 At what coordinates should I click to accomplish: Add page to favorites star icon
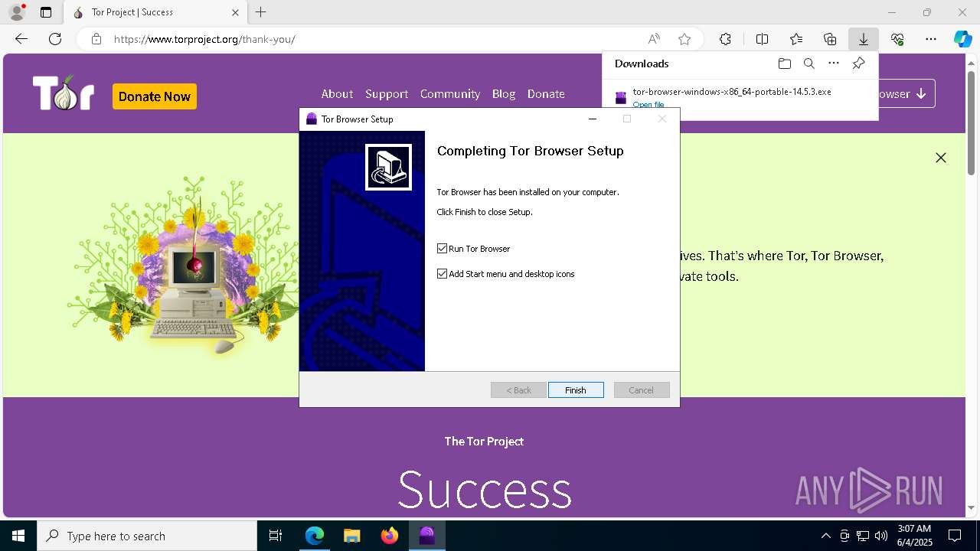point(684,39)
